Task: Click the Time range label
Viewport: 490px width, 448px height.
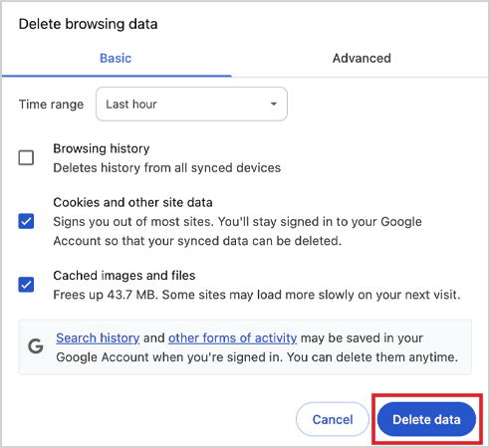Action: [x=52, y=105]
